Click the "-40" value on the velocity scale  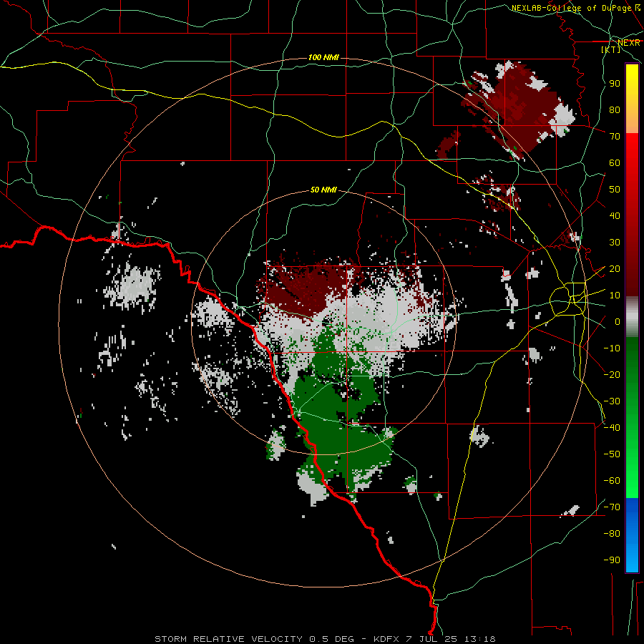coord(612,428)
